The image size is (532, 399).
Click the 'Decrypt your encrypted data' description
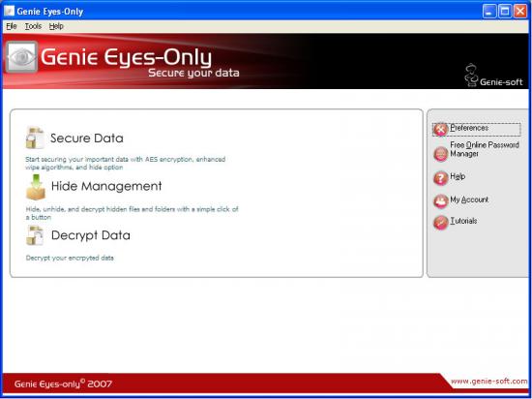pyautogui.click(x=70, y=258)
